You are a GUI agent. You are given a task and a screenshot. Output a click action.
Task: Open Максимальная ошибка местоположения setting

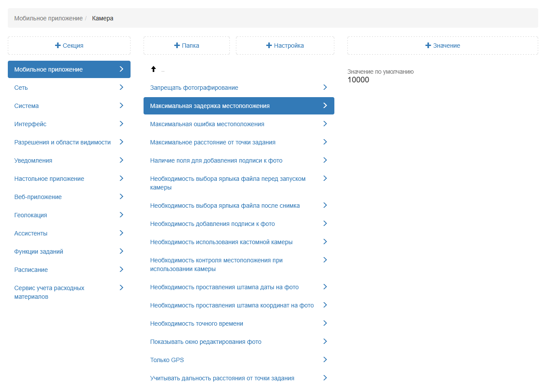[207, 124]
